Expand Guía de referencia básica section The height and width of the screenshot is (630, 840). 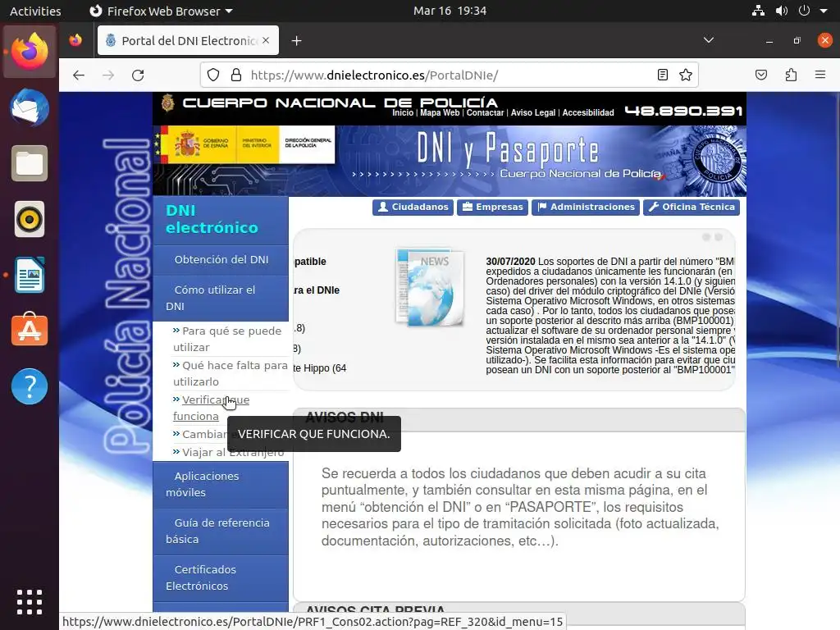click(221, 531)
